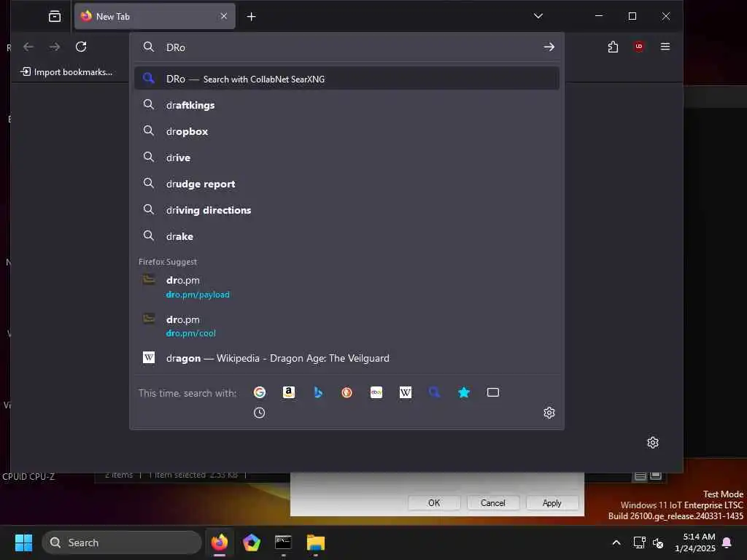Close the New Tab tab
The width and height of the screenshot is (747, 560).
(223, 16)
